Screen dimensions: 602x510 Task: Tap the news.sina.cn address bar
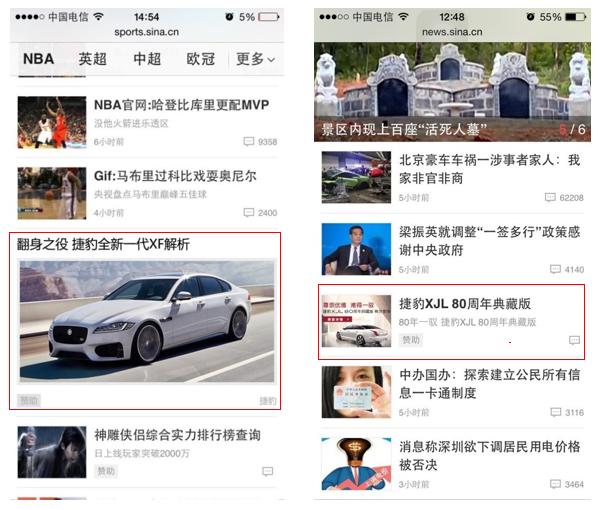click(x=452, y=32)
